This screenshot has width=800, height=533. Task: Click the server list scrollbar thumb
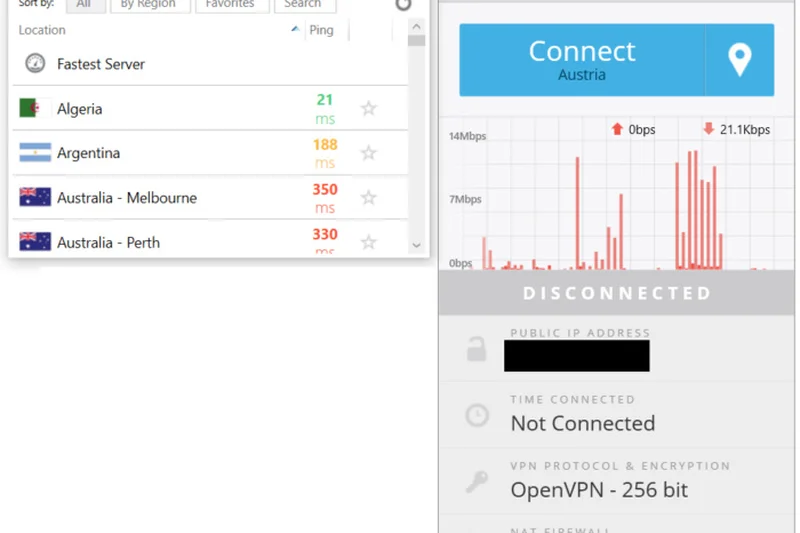pos(416,40)
